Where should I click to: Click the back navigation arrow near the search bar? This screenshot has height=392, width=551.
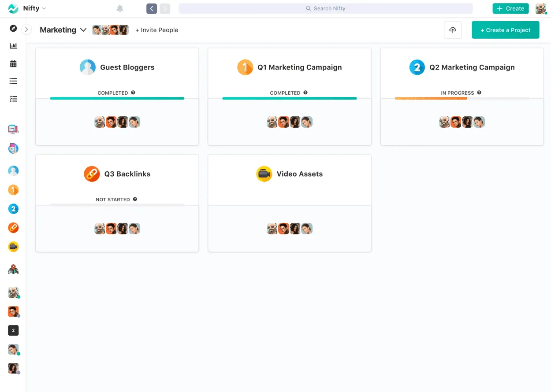pyautogui.click(x=151, y=8)
